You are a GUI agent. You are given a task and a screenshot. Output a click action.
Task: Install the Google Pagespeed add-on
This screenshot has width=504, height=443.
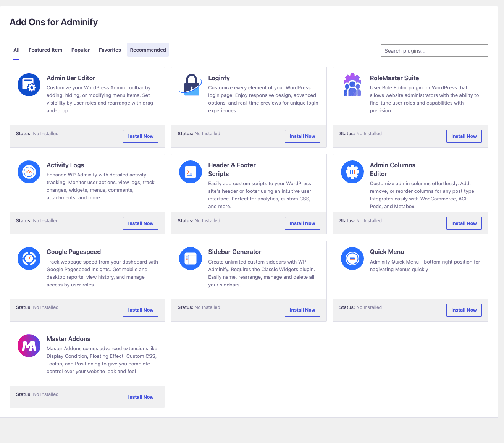(x=141, y=310)
